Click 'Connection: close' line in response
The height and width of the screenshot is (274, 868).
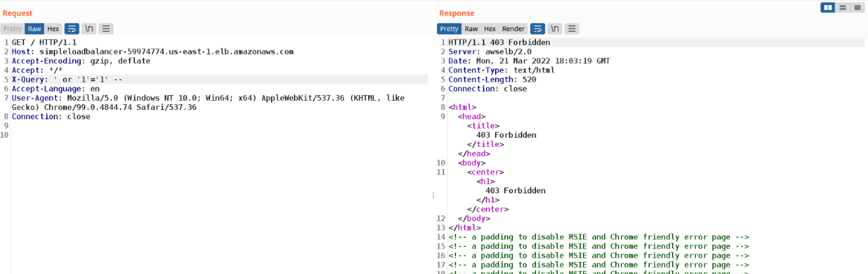coord(488,89)
